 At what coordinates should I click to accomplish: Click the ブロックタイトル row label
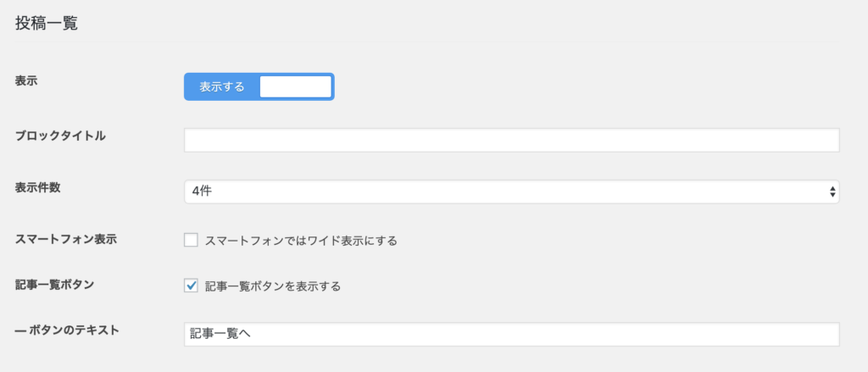(60, 135)
